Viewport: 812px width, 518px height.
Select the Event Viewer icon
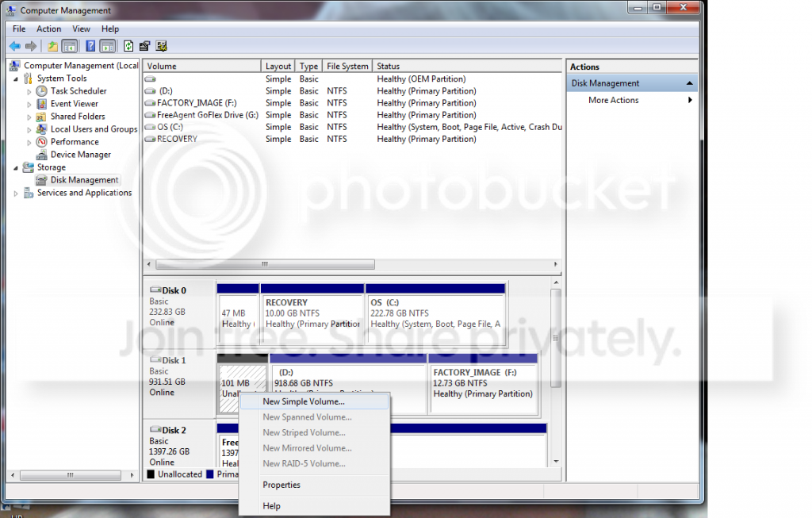(x=42, y=104)
